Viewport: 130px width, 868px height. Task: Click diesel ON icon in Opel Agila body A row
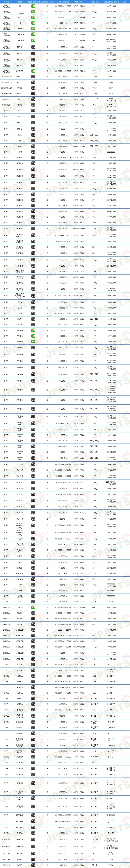tap(33, 665)
